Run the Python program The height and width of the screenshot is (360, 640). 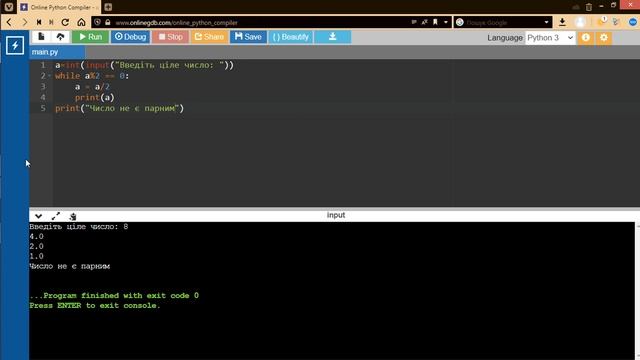[x=91, y=37]
